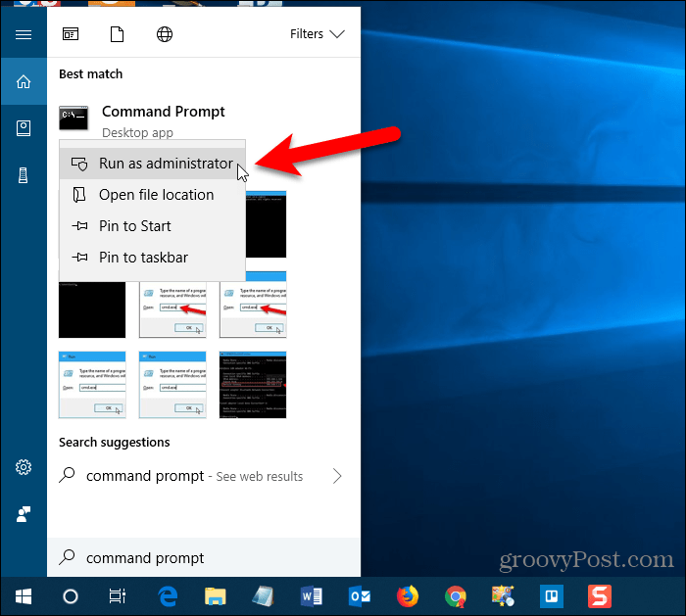Open the Windows Start button
The height and width of the screenshot is (616, 686).
24,596
